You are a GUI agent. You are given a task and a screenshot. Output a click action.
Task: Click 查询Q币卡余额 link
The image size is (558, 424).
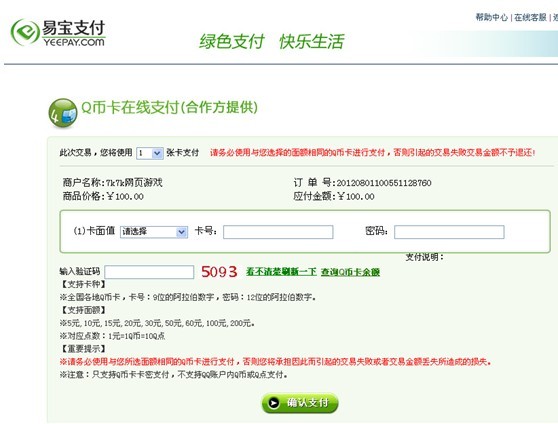pyautogui.click(x=350, y=272)
